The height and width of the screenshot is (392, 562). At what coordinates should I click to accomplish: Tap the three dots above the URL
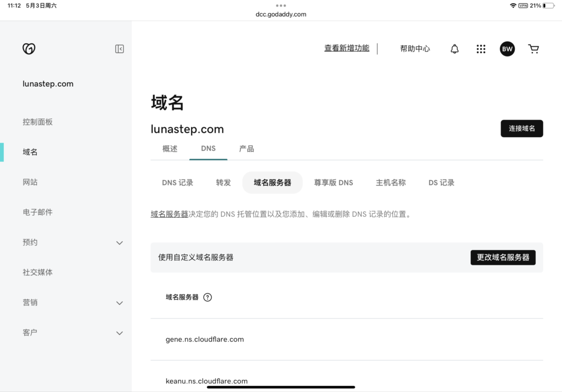(281, 5)
